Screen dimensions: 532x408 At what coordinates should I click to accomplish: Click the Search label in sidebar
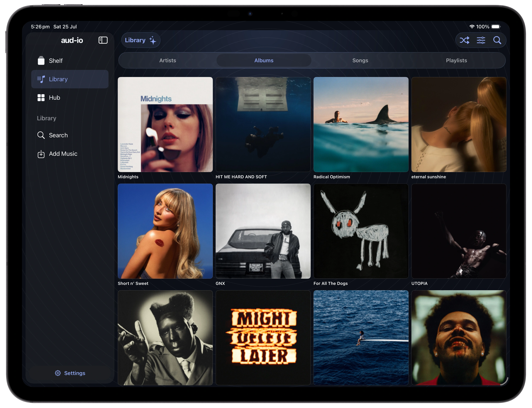pyautogui.click(x=58, y=135)
